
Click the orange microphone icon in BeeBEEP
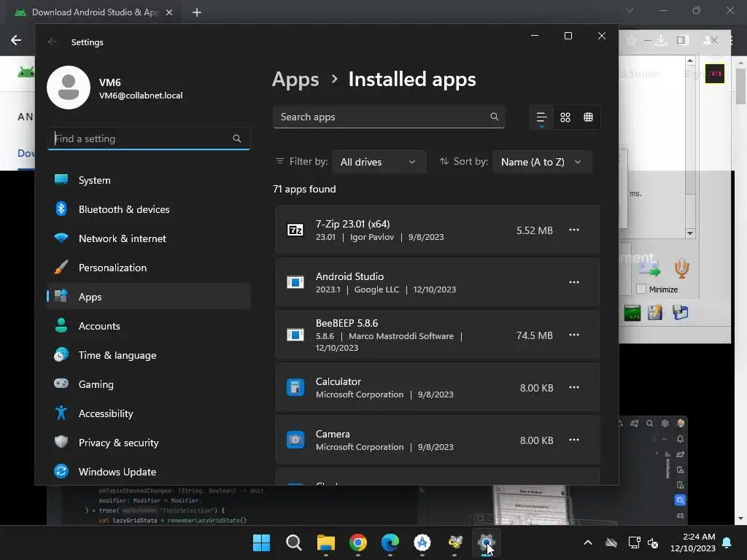pos(682,268)
